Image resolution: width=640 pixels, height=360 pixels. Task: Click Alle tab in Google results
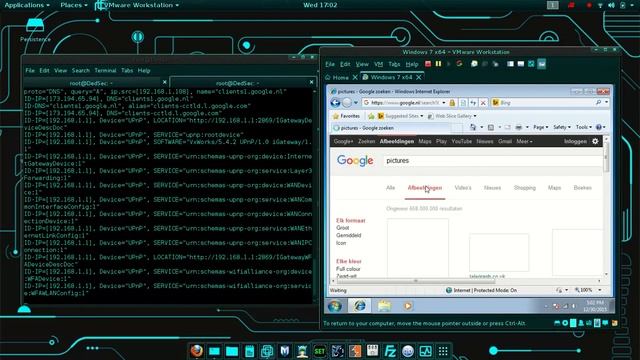[390, 188]
